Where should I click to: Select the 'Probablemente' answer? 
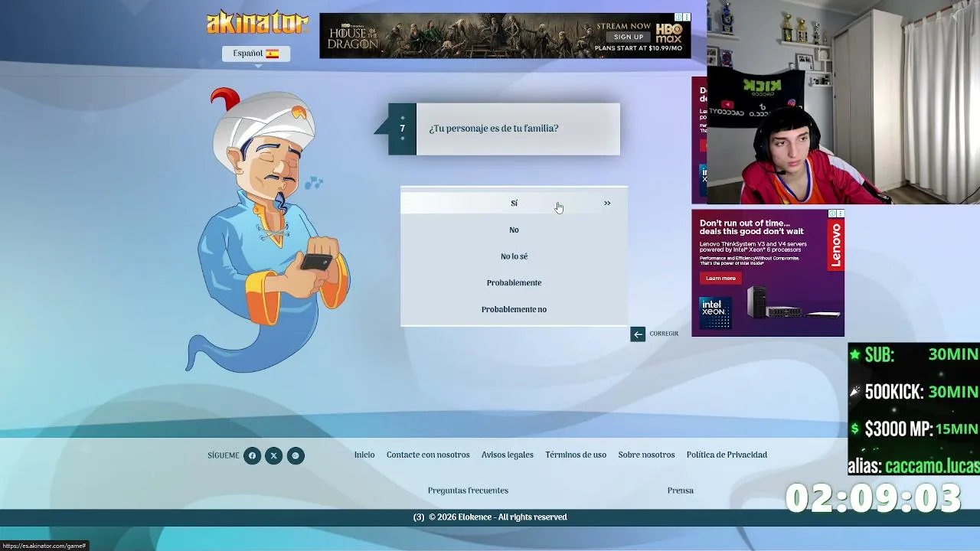(x=514, y=282)
